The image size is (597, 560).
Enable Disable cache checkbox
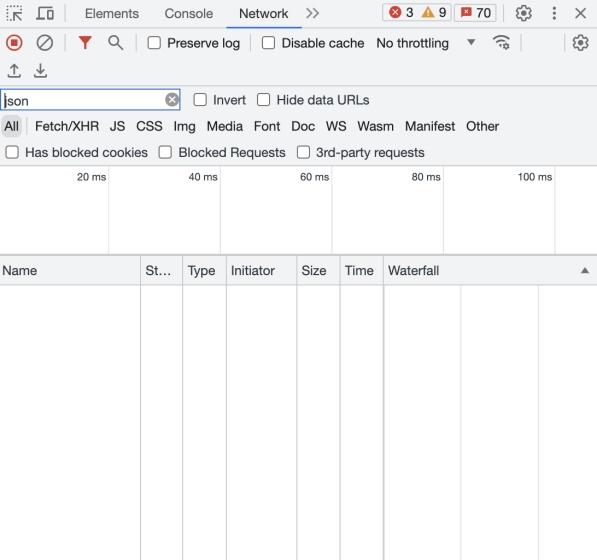(x=268, y=43)
